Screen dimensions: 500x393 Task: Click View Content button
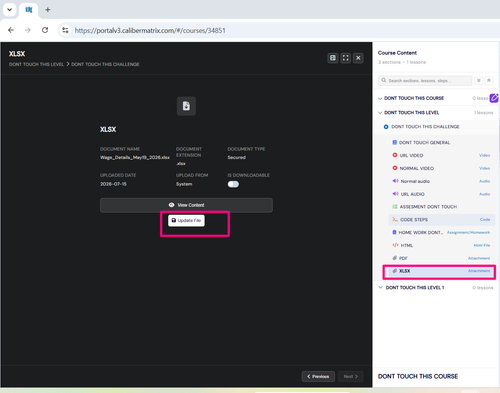click(186, 205)
